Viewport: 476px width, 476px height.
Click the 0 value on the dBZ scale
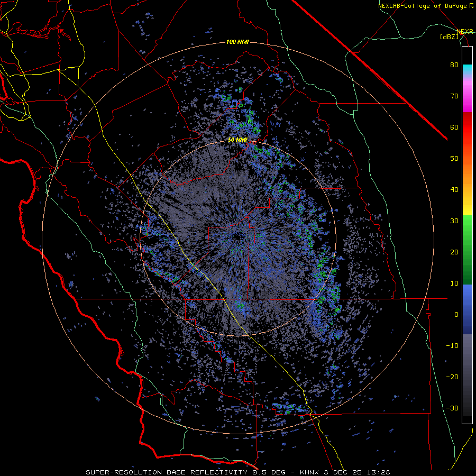(x=456, y=315)
